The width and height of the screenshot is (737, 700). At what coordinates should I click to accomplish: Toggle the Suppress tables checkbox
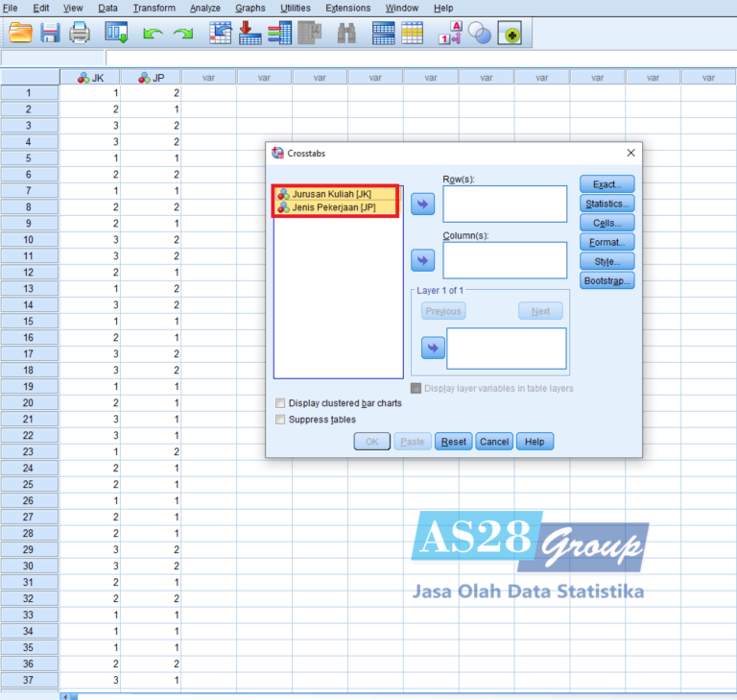pos(280,420)
